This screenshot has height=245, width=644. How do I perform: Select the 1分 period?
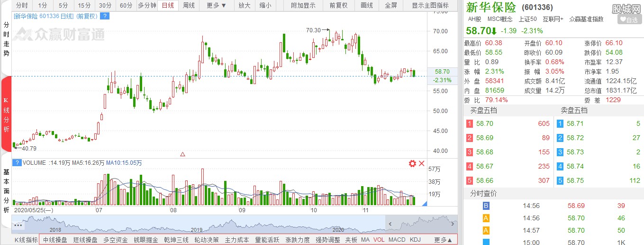43,6
